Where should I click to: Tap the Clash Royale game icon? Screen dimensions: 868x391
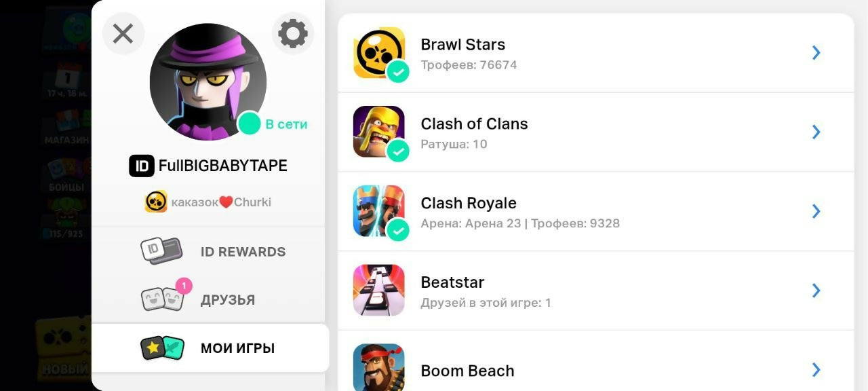(x=379, y=211)
